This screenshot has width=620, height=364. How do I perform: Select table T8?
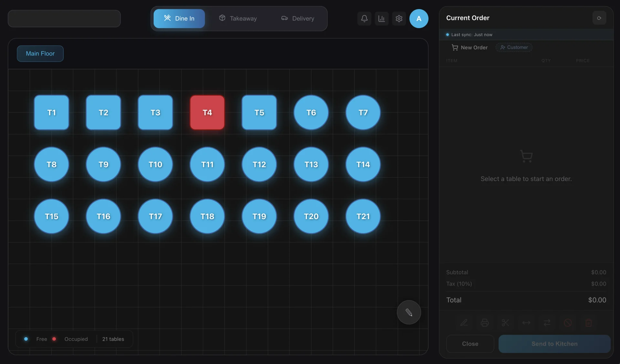point(51,164)
